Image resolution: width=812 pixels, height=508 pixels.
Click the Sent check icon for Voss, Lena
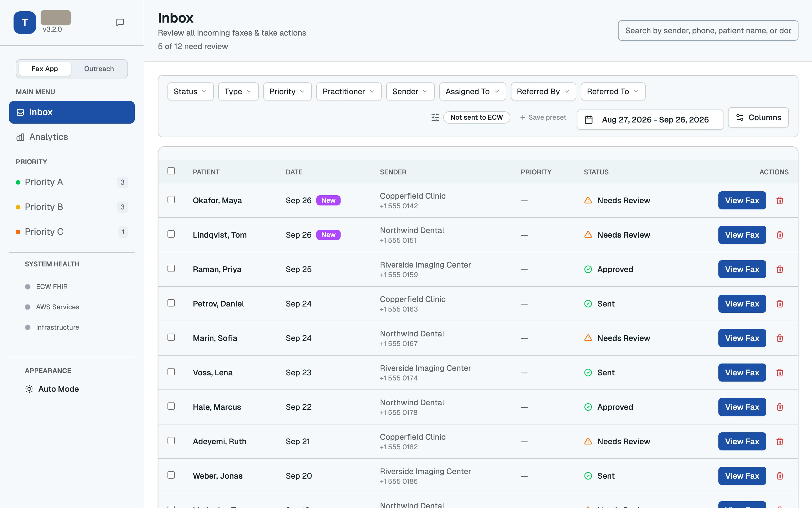[588, 373]
